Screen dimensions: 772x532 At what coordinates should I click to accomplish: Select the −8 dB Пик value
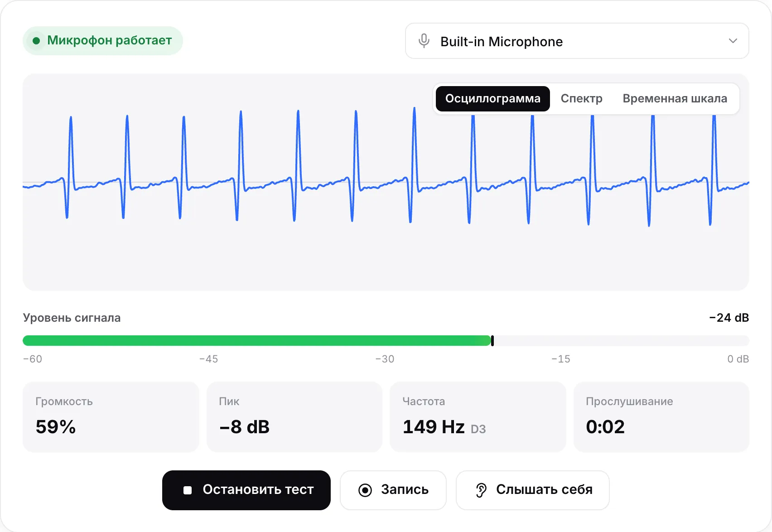tap(244, 427)
